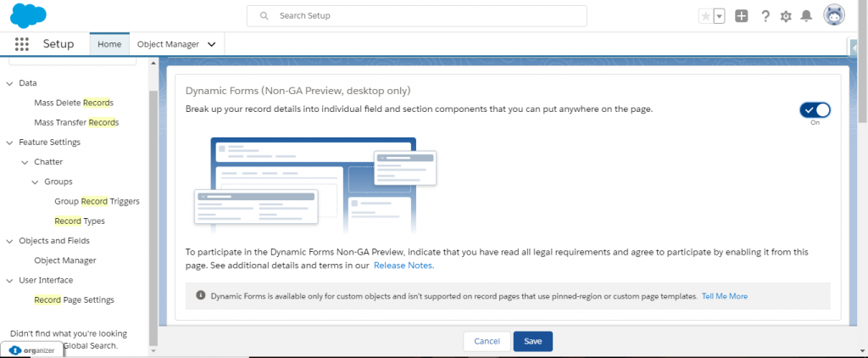
Task: Collapse the Groups tree node
Action: 35,182
